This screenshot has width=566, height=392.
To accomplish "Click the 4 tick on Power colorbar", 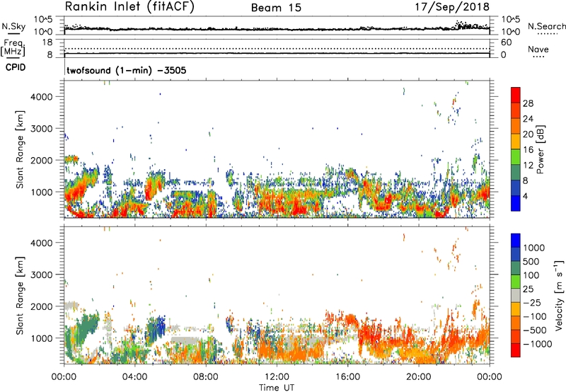I will point(526,196).
